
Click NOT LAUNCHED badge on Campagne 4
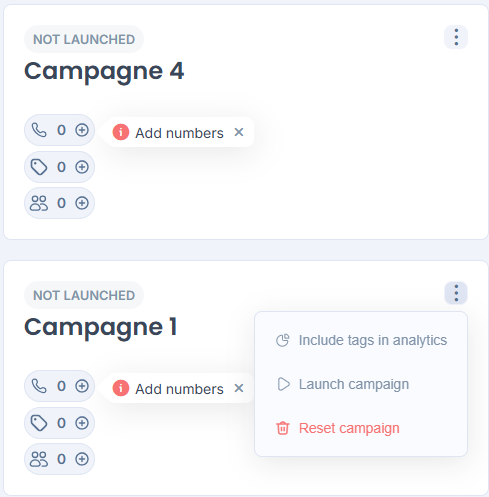[84, 39]
